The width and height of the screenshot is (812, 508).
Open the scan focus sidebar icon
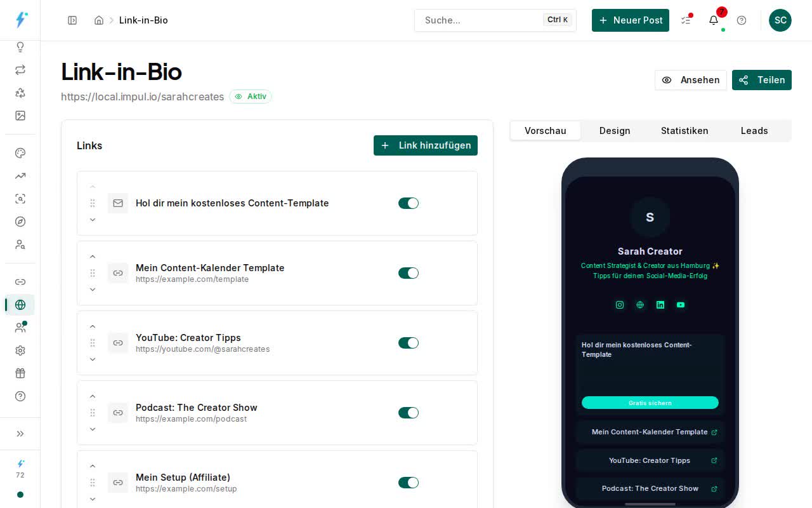(20, 199)
